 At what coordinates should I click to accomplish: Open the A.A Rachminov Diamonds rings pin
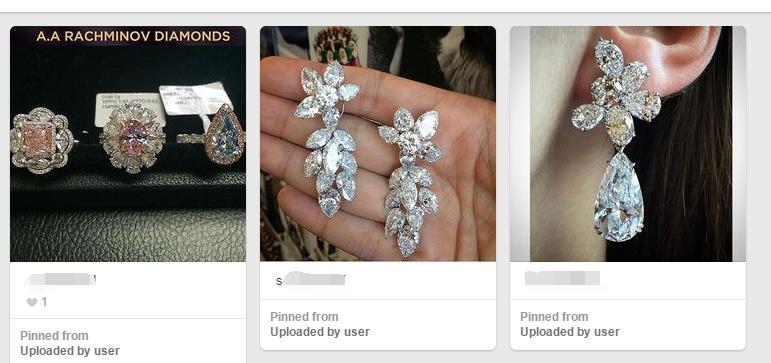(128, 144)
